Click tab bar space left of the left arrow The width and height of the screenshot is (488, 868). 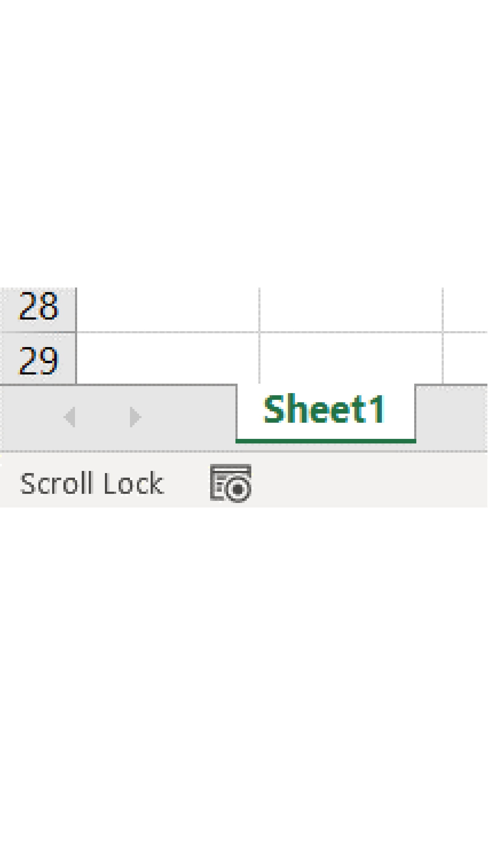click(30, 417)
